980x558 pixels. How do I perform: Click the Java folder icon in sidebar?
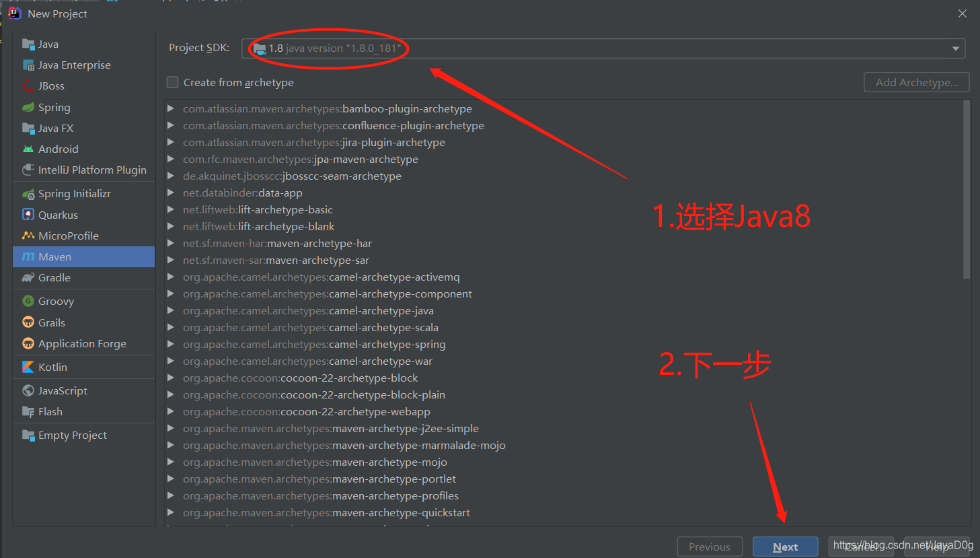click(x=28, y=44)
